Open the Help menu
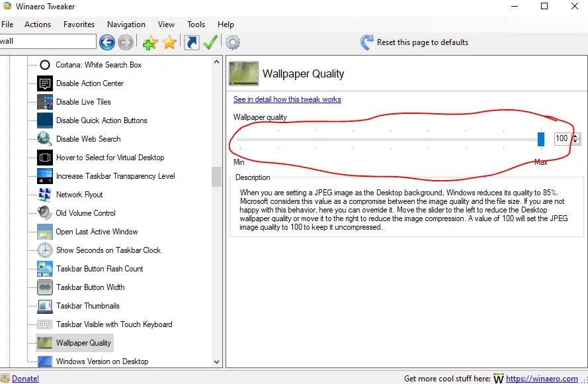This screenshot has width=588, height=384. [226, 24]
